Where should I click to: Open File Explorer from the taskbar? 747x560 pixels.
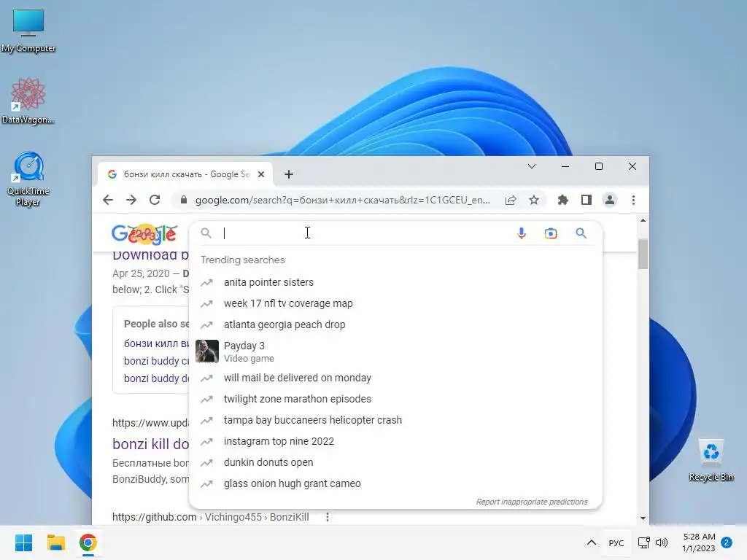[x=55, y=542]
